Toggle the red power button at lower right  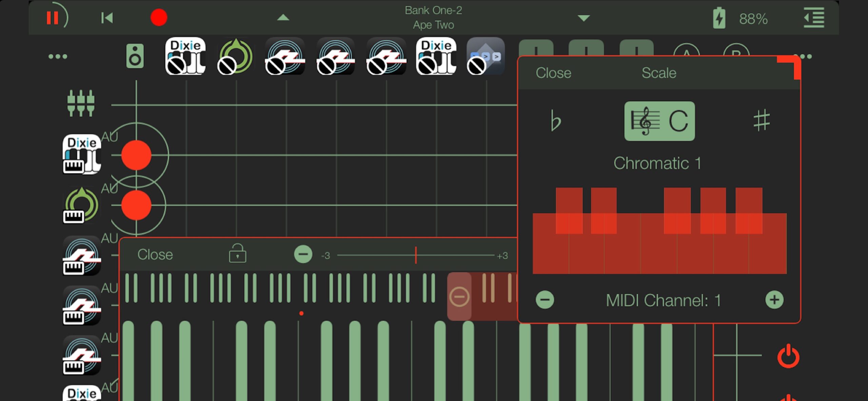click(788, 356)
